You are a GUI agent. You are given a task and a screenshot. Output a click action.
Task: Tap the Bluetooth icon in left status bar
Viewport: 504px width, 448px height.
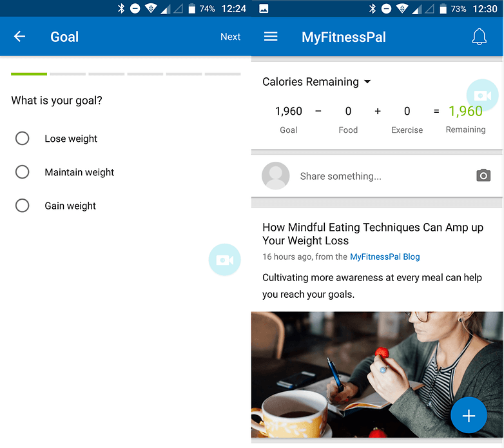click(x=121, y=8)
